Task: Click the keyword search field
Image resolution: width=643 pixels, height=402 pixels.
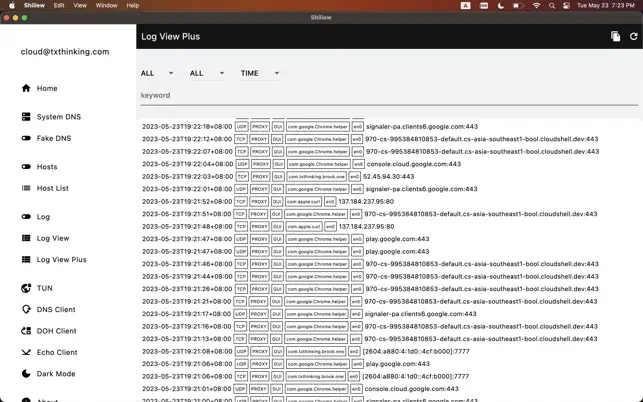Action: coord(389,96)
